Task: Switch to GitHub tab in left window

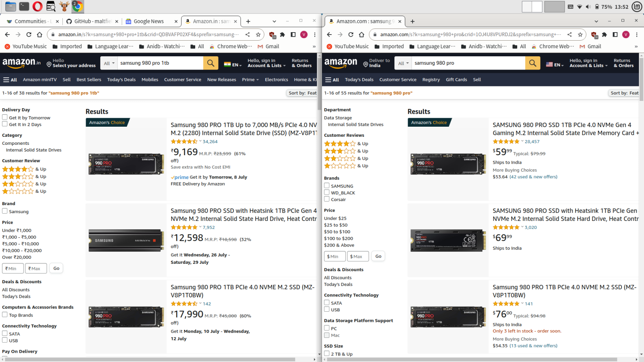Action: tap(93, 21)
